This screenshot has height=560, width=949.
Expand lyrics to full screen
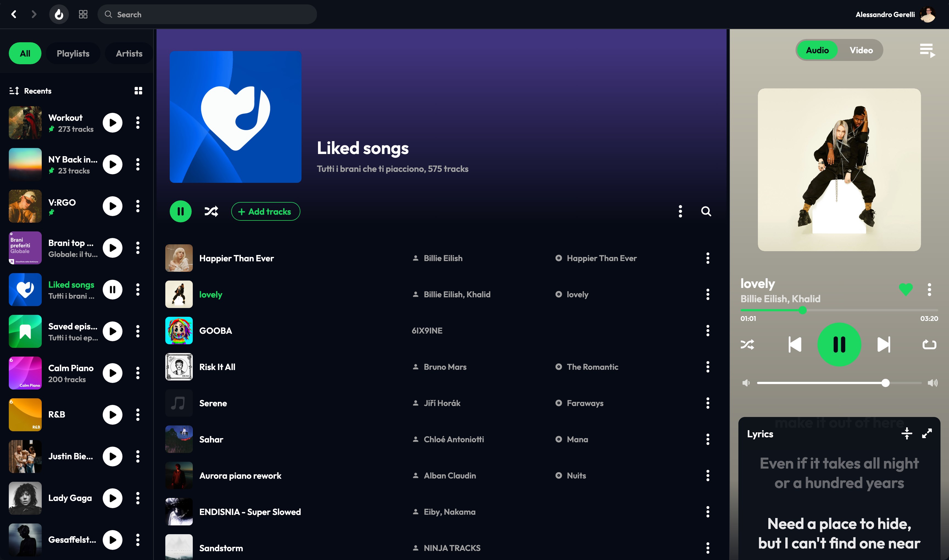click(x=927, y=433)
